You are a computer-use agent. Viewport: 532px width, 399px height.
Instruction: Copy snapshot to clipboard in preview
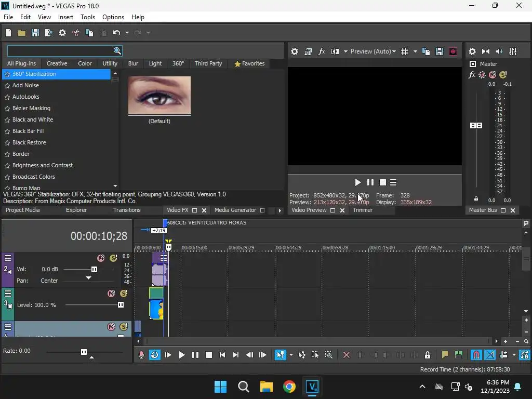click(x=426, y=51)
